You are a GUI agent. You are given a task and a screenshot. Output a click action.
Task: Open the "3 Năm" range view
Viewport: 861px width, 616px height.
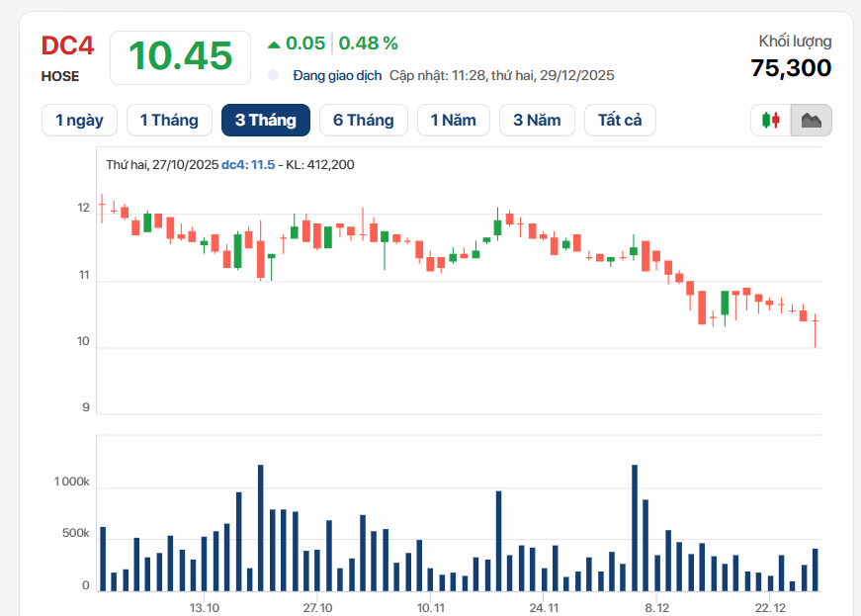[537, 121]
